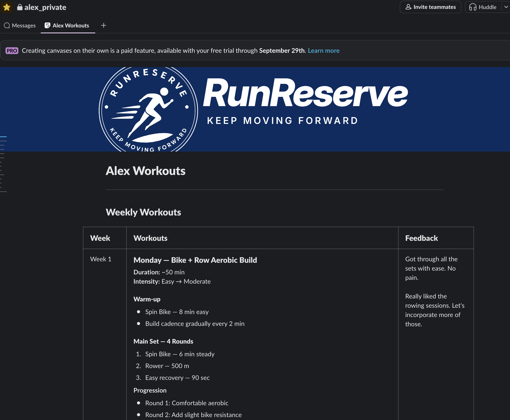
Task: Click the Invite teammates button
Action: [x=430, y=7]
